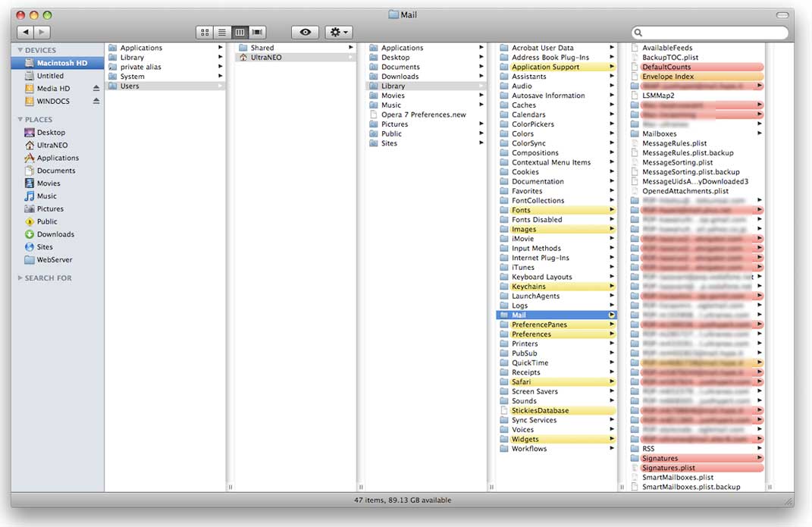Switch to icon view

point(205,32)
